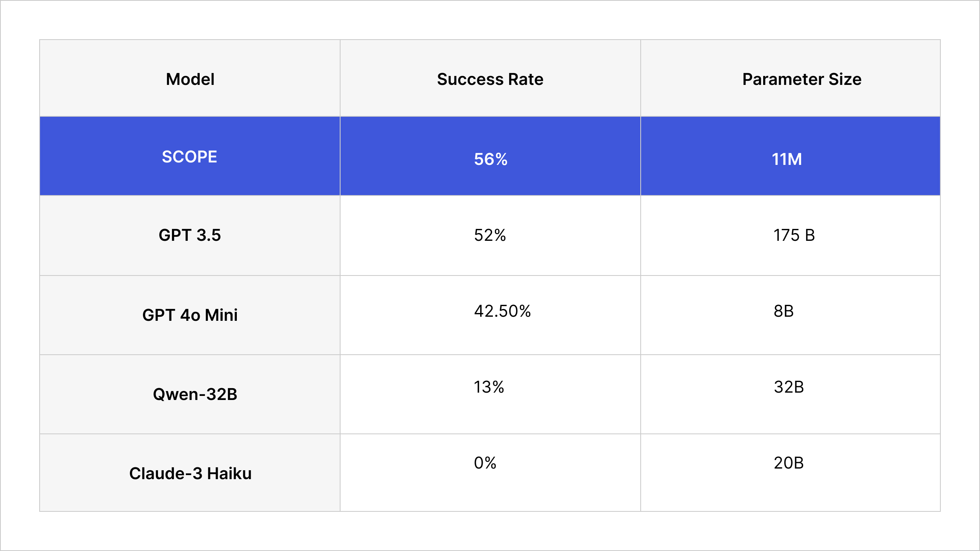Viewport: 980px width, 551px height.
Task: Click the 56% success rate value
Action: click(490, 159)
